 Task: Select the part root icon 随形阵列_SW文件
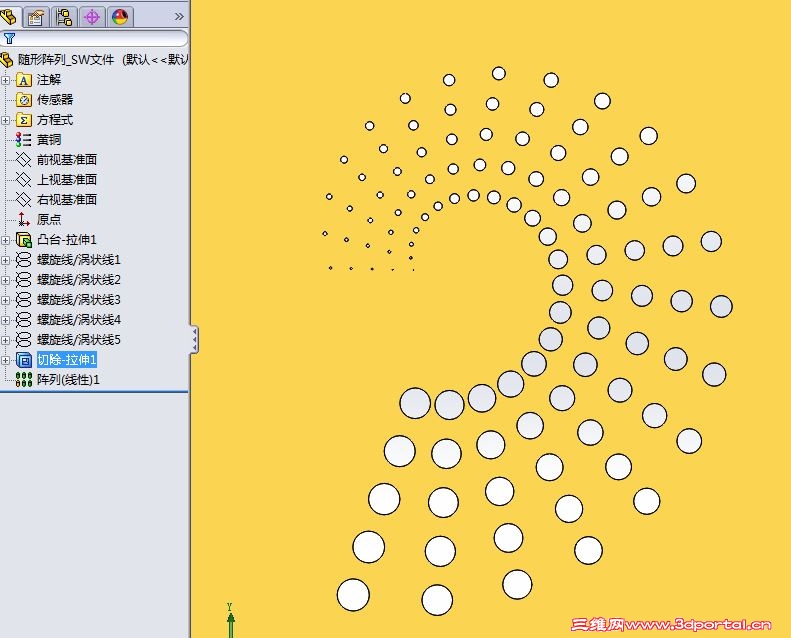coord(7,60)
